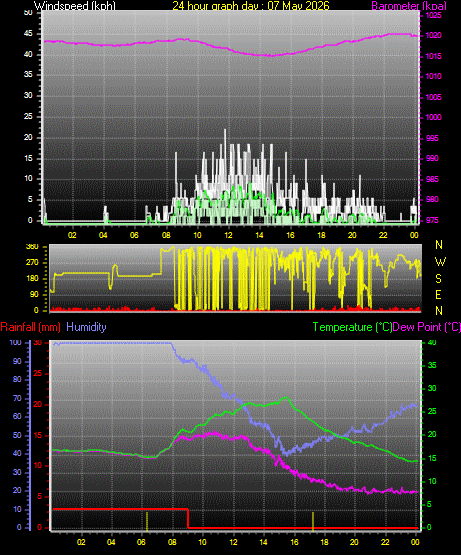Screen dimensions: 461x555
Task: Click the 22 hour tick on bottom chart
Action: (x=385, y=542)
